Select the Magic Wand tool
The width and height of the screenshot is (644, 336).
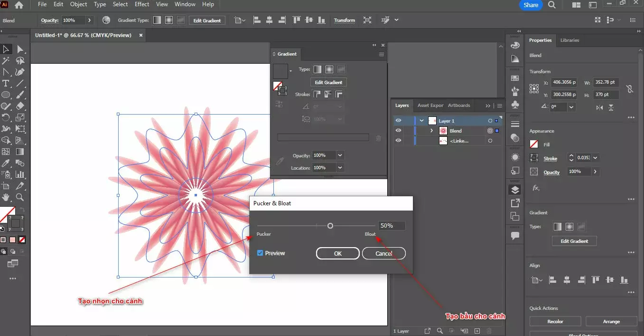(6, 61)
